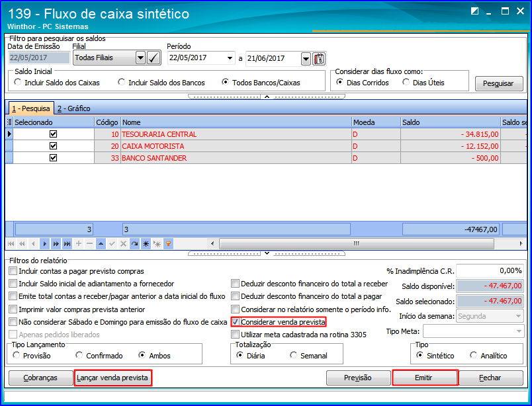Select Incluir Saldo dos Caixas radio

point(17,82)
